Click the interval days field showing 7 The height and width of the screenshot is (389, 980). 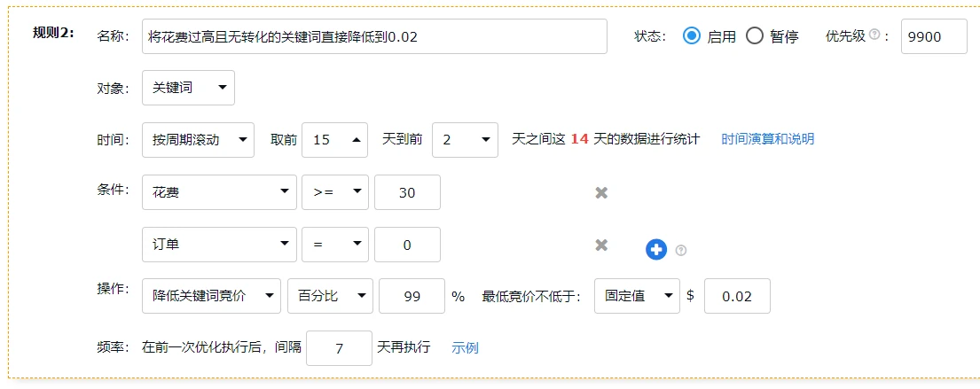point(338,348)
